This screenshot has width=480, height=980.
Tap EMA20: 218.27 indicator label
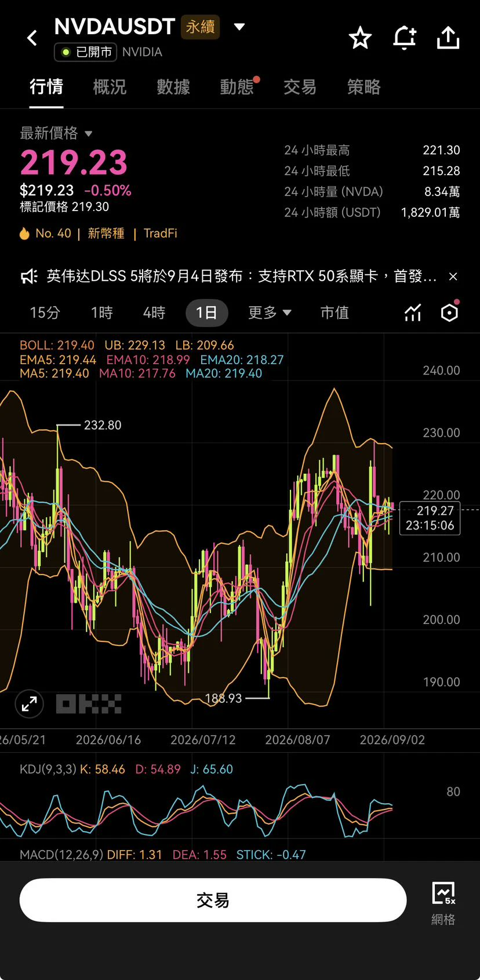tap(242, 360)
